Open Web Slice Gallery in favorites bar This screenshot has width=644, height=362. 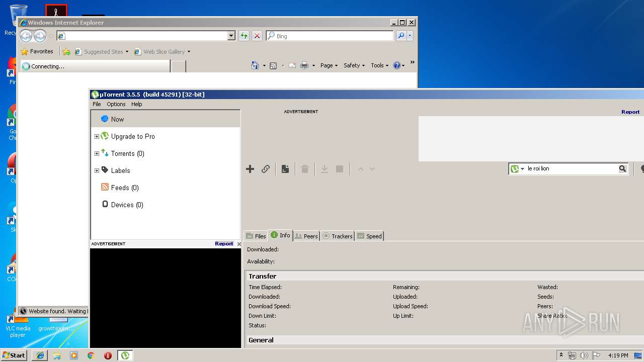[162, 51]
